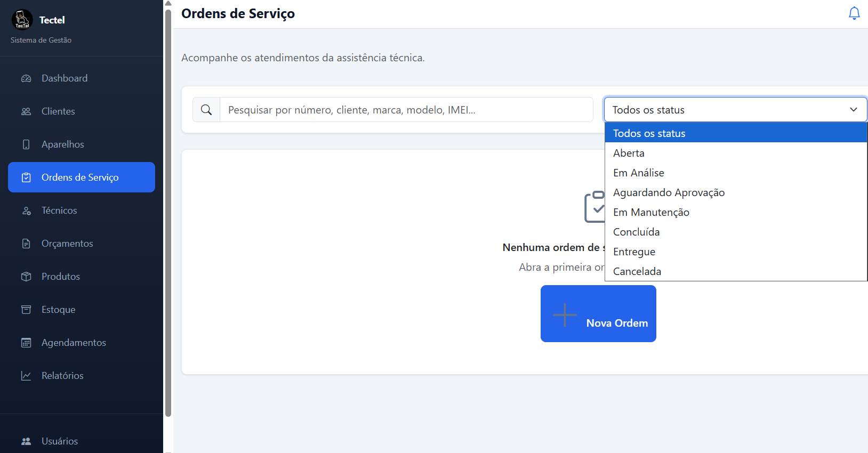
Task: Filter by status 'Concluída'
Action: click(x=736, y=232)
